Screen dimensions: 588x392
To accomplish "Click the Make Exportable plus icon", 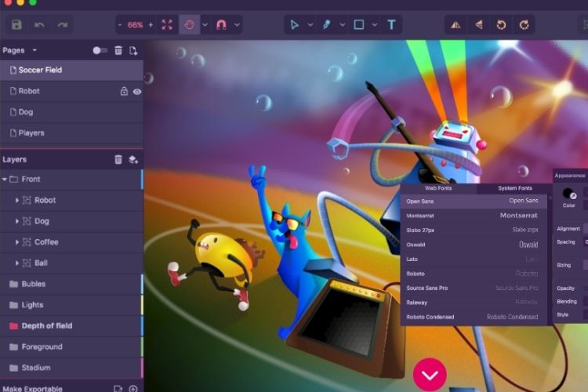I will 133,389.
